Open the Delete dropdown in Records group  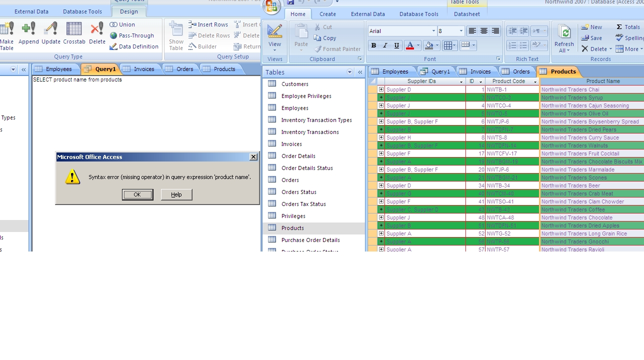(x=610, y=49)
